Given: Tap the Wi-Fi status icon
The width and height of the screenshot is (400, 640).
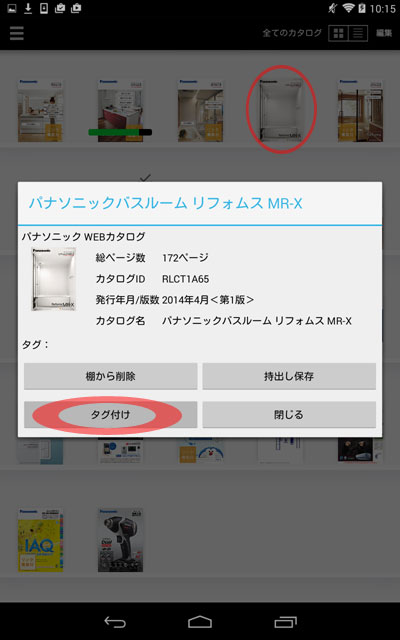Looking at the screenshot, I should coord(348,8).
